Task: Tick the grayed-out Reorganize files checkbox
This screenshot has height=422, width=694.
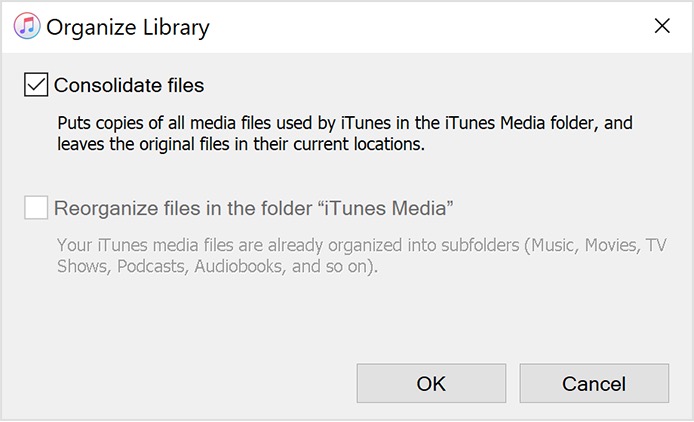Action: tap(36, 208)
